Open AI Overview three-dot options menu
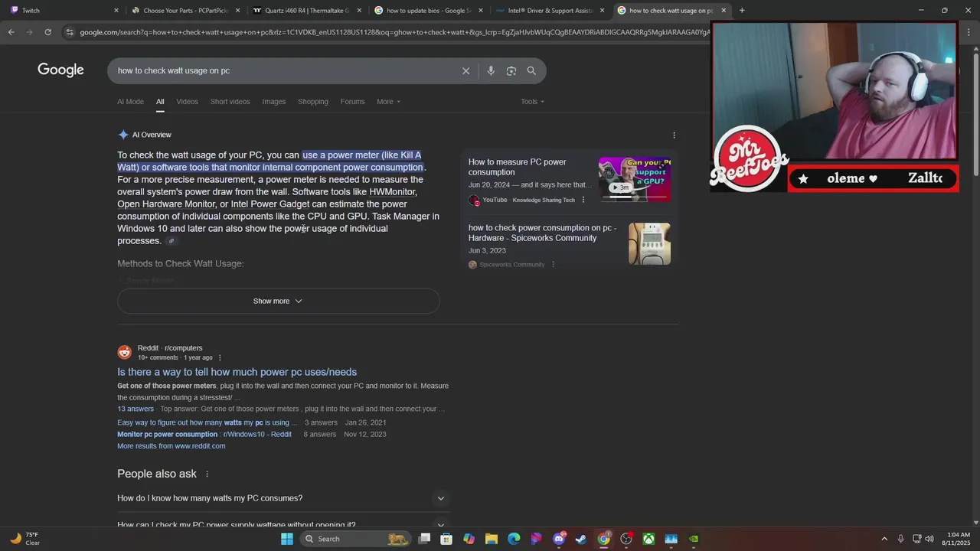This screenshot has width=980, height=551. pos(674,135)
